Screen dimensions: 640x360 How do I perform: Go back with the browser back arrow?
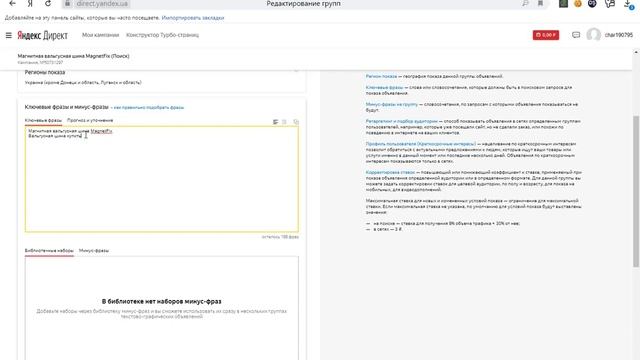(13, 3)
